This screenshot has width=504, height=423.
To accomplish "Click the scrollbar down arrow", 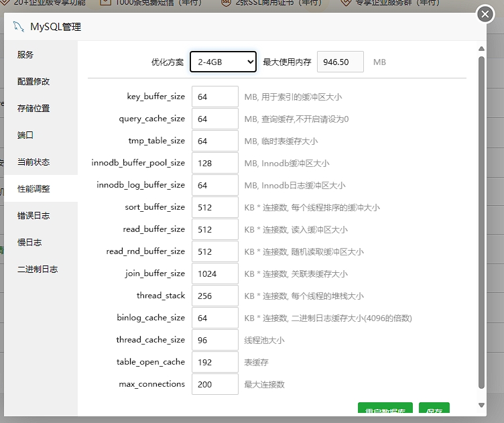I will coord(481,405).
